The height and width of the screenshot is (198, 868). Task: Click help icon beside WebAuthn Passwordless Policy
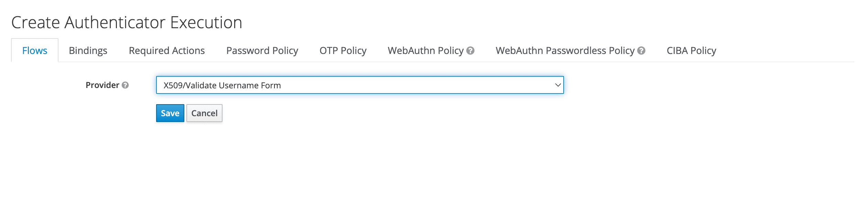(x=641, y=51)
